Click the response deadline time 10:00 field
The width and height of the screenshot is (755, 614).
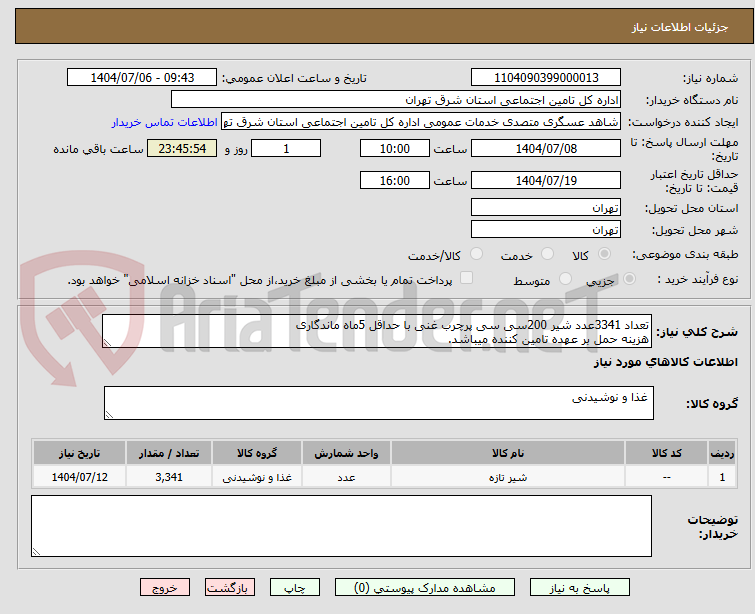(395, 148)
